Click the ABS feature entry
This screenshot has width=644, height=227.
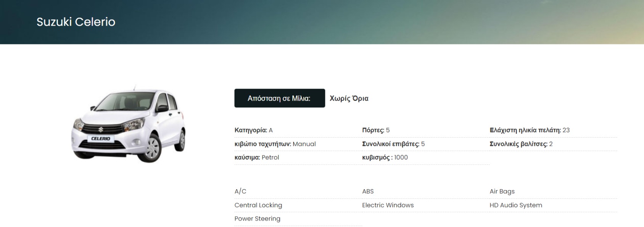click(368, 191)
